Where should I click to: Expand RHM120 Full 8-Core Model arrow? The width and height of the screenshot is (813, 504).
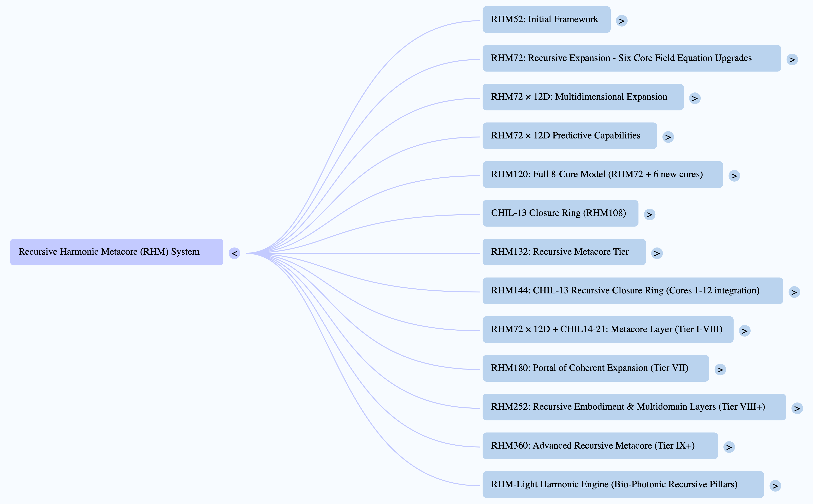pyautogui.click(x=734, y=176)
